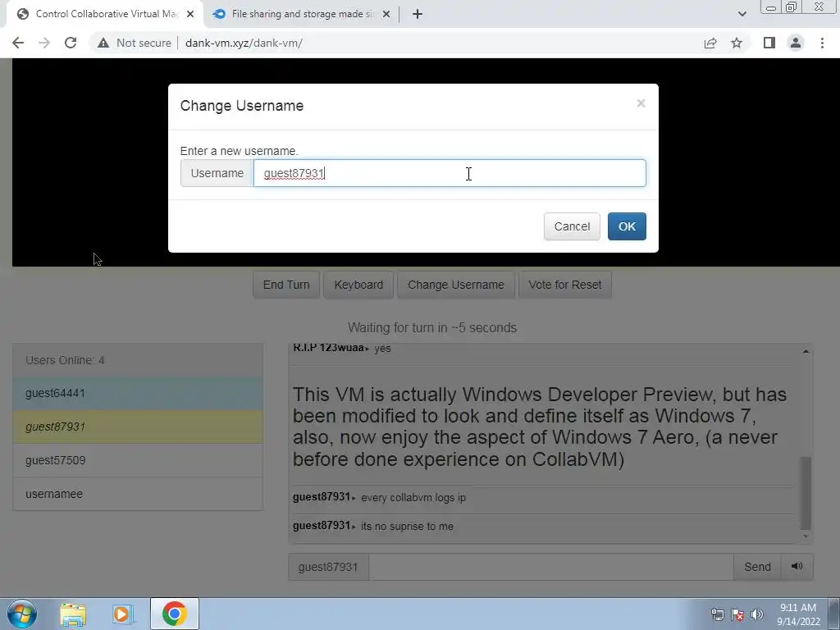Open the tab search down-arrow
The width and height of the screenshot is (840, 630).
click(742, 14)
